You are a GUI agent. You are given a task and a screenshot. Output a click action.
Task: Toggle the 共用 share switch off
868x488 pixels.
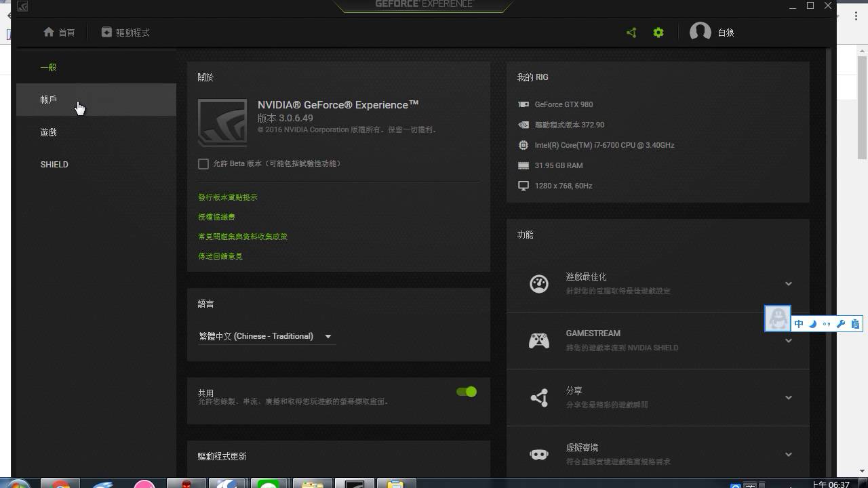[467, 392]
